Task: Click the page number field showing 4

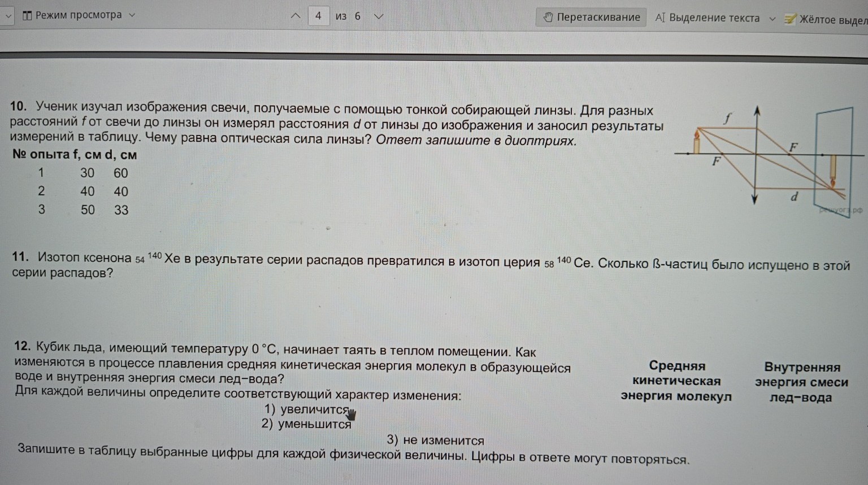Action: tap(318, 16)
